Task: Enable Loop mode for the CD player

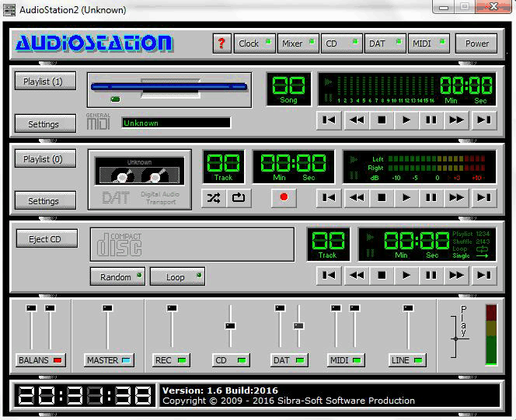Action: [177, 276]
